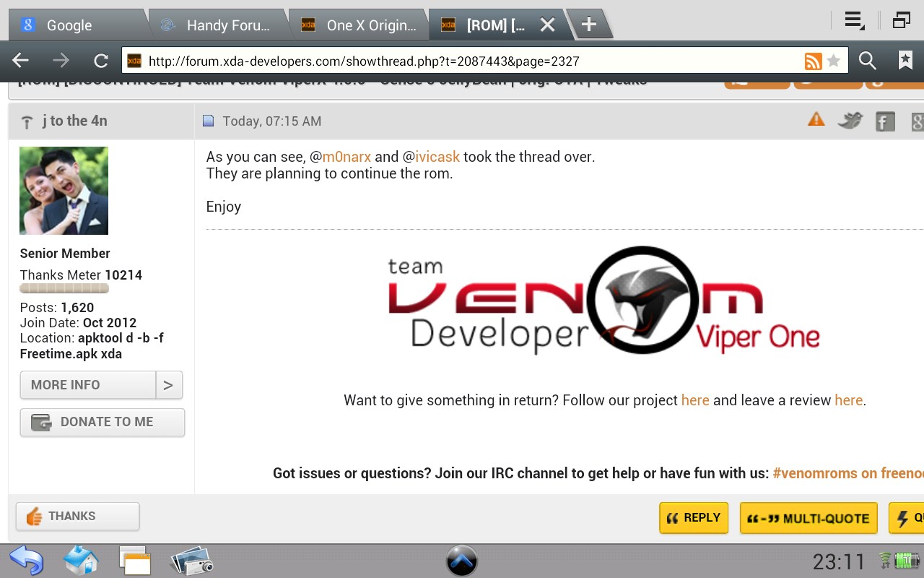
Task: Tap the battery status icon
Action: (x=906, y=560)
